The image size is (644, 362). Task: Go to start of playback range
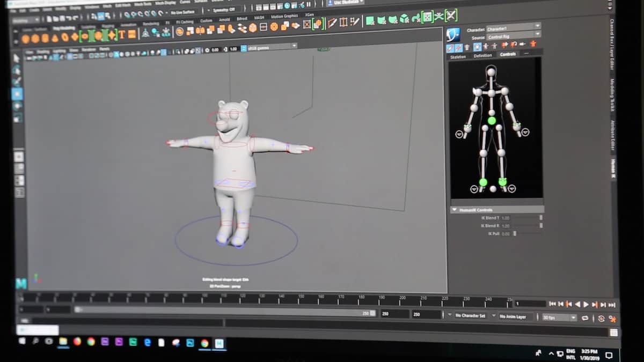pos(552,304)
